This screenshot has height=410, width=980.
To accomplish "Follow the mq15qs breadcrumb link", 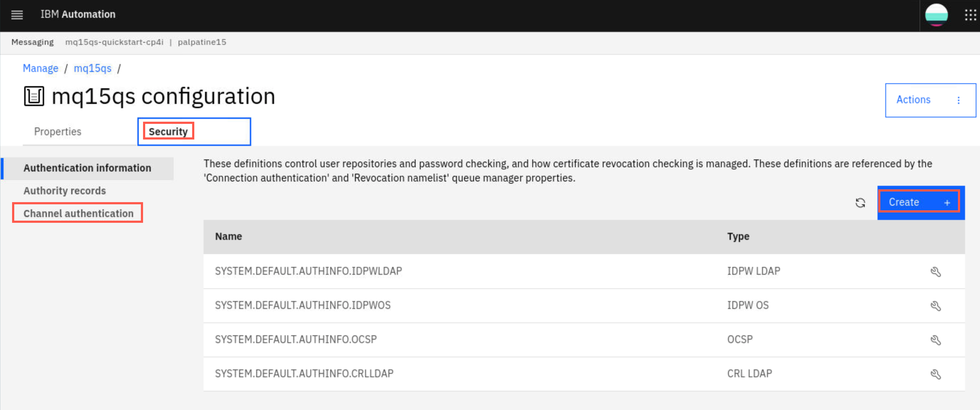I will tap(93, 68).
